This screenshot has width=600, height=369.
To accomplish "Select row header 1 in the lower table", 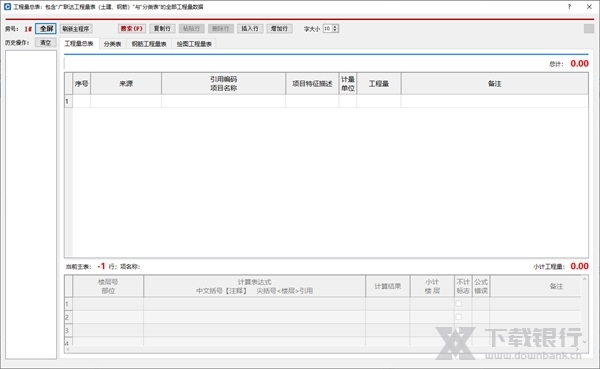I will 68,304.
